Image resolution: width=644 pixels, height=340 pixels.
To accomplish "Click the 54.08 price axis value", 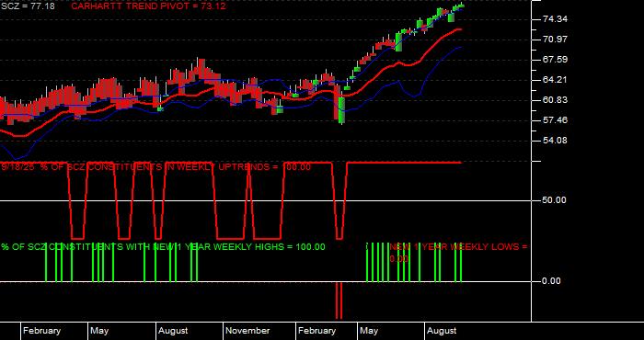I will [x=555, y=141].
